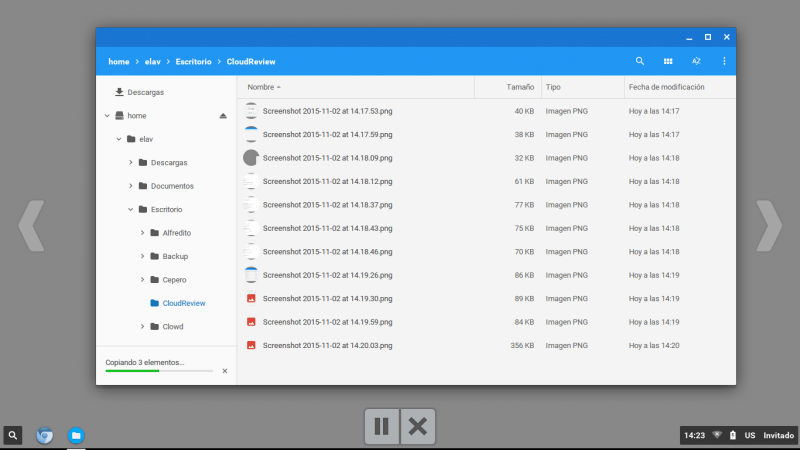Sort files by the Tamaño column header
The image size is (800, 450).
[520, 87]
